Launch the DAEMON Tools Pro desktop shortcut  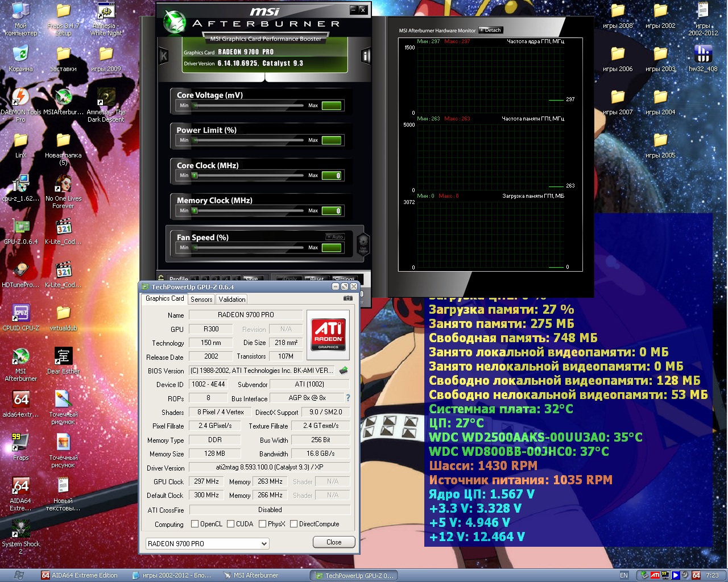(20, 105)
